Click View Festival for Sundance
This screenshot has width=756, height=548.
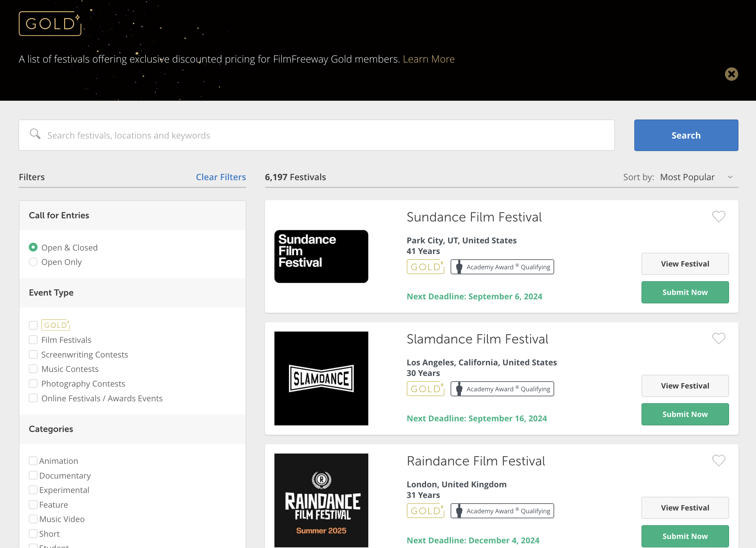pyautogui.click(x=685, y=264)
